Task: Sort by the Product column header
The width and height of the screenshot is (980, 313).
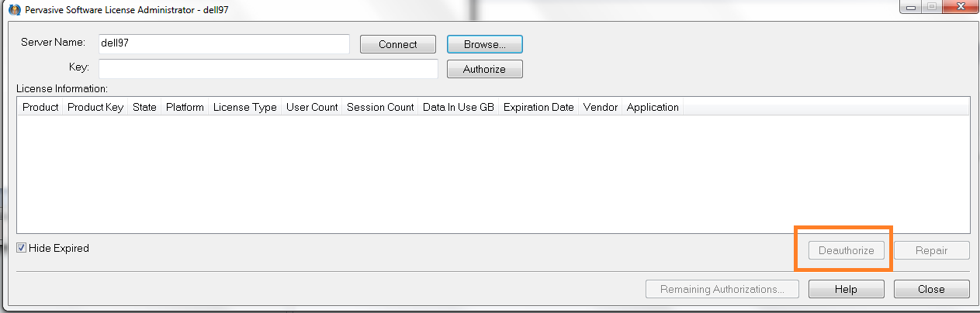Action: pos(40,108)
